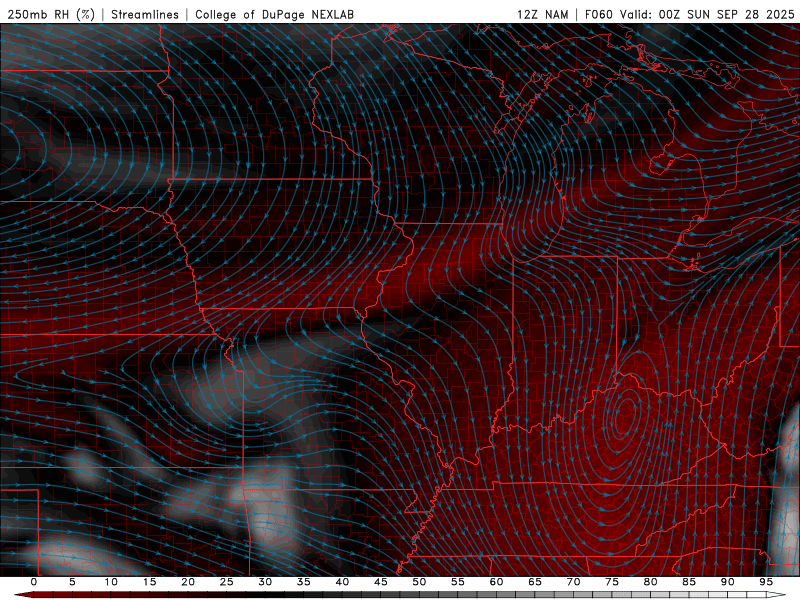
Task: Click the '250mb RH (%)' title text
Action: pos(51,14)
